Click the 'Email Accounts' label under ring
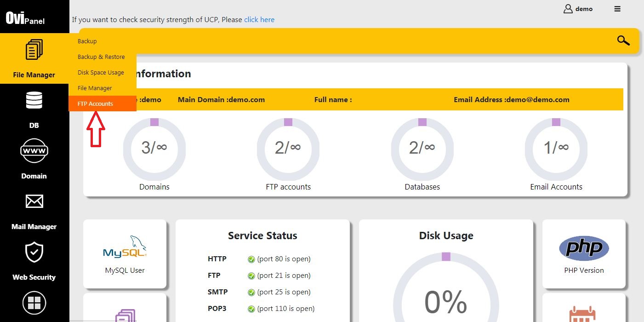This screenshot has height=322, width=644. pyautogui.click(x=556, y=187)
